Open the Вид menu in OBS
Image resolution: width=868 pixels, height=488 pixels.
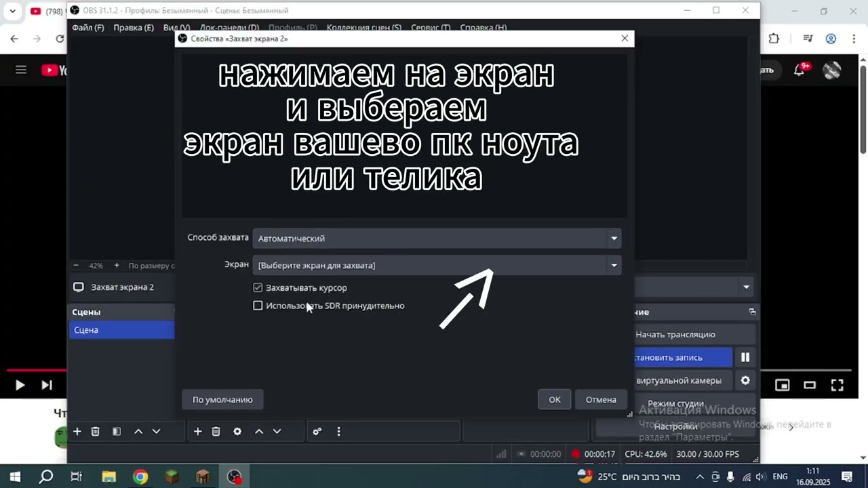click(176, 28)
